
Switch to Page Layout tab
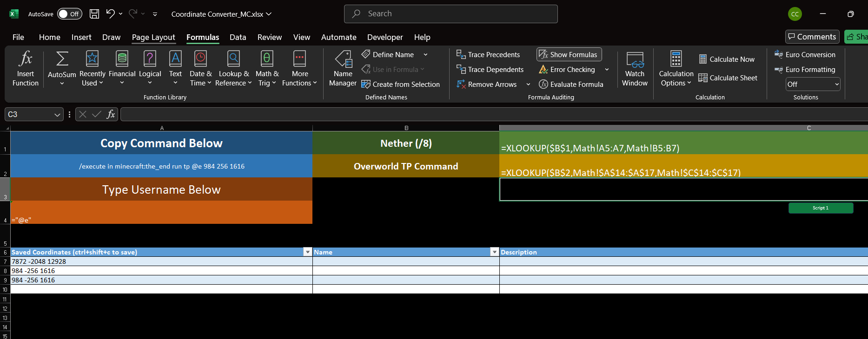(x=153, y=37)
